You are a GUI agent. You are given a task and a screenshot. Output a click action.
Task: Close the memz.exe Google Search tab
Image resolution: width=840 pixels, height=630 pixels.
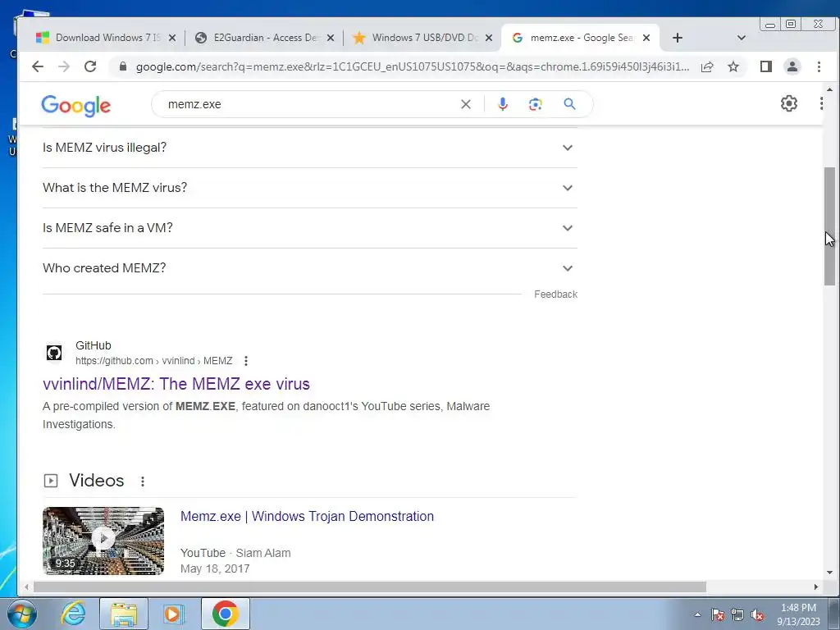(x=646, y=38)
